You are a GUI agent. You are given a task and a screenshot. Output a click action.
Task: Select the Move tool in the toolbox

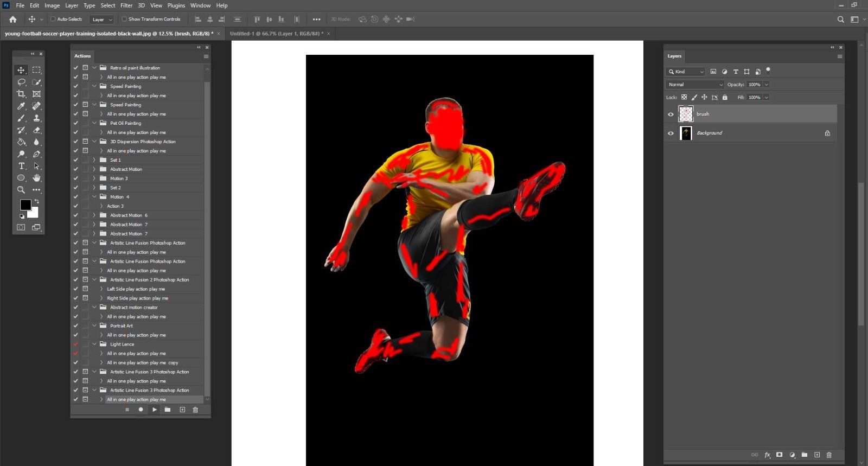(x=21, y=70)
